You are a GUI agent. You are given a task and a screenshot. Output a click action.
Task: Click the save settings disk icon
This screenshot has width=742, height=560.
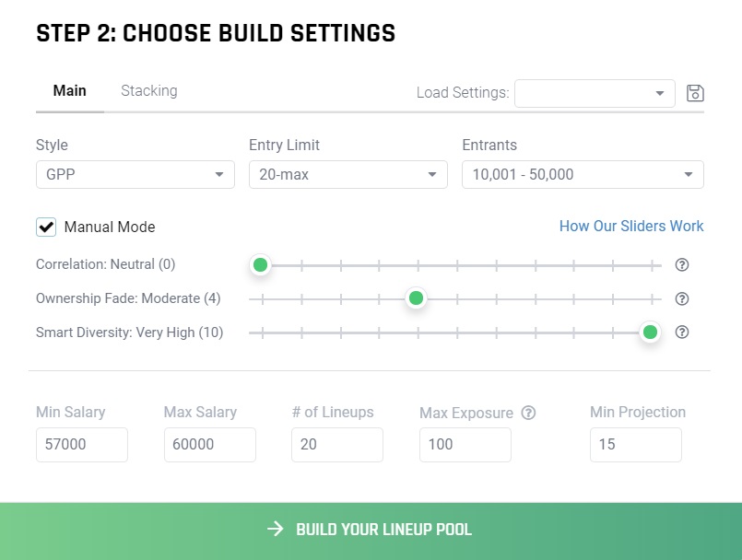[695, 93]
